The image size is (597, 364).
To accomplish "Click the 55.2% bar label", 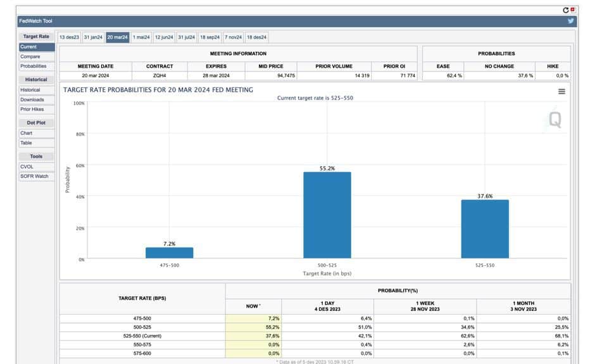I will click(327, 168).
